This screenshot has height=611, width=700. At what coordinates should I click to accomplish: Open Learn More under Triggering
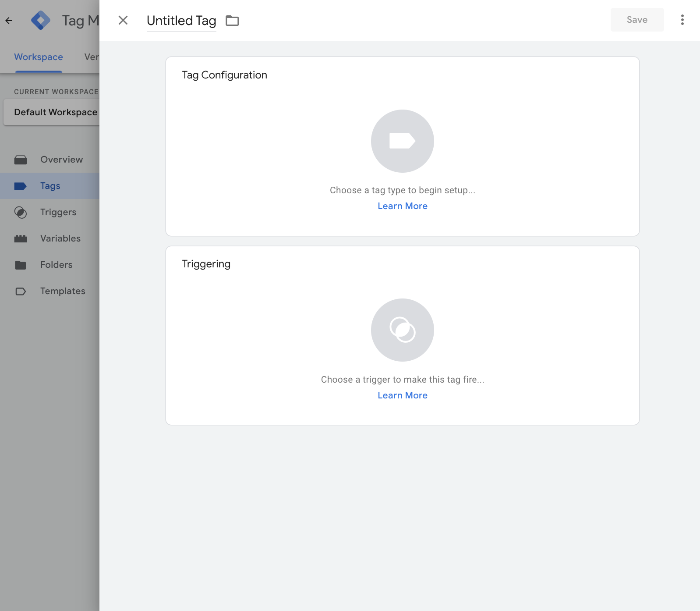pos(402,395)
